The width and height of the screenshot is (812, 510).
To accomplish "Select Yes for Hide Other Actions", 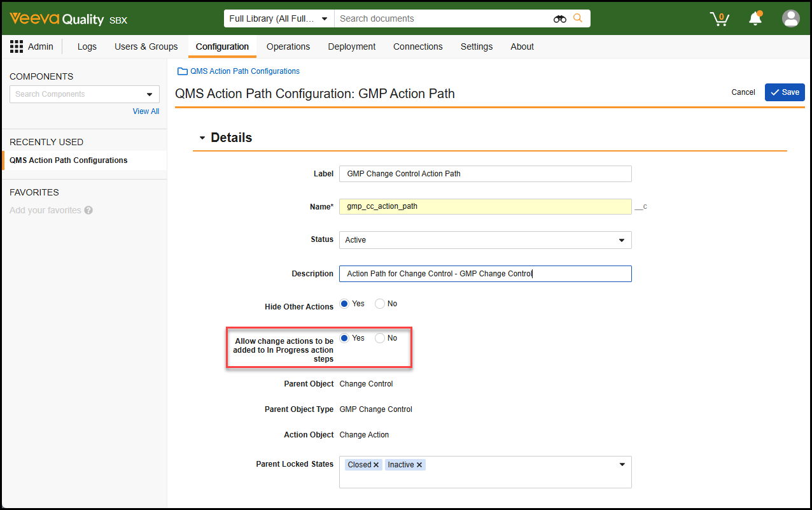I will tap(344, 304).
